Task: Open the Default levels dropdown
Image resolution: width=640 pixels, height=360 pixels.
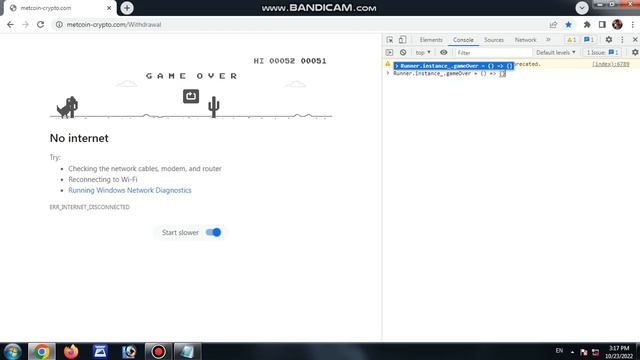Action: 556,52
